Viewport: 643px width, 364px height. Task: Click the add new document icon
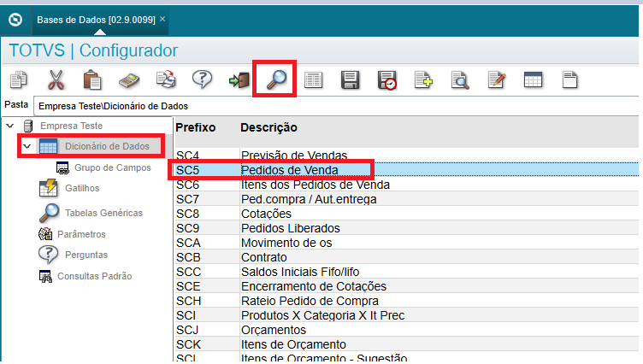[x=423, y=80]
